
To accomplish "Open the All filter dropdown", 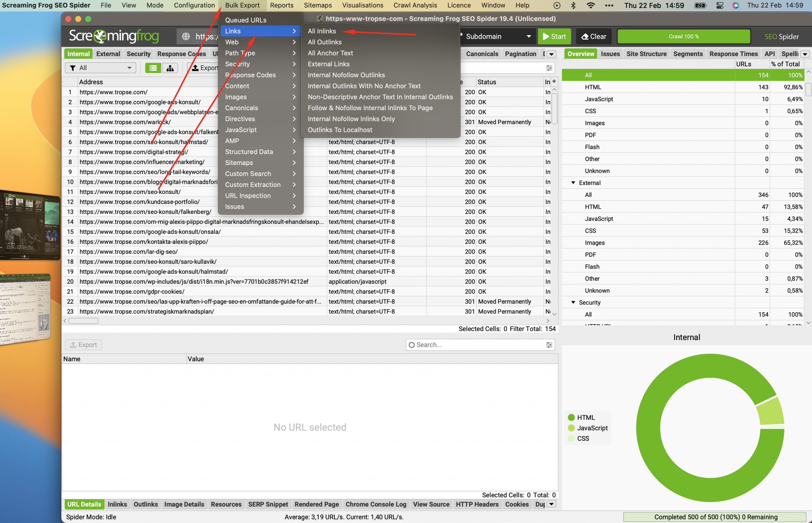I will (x=101, y=68).
